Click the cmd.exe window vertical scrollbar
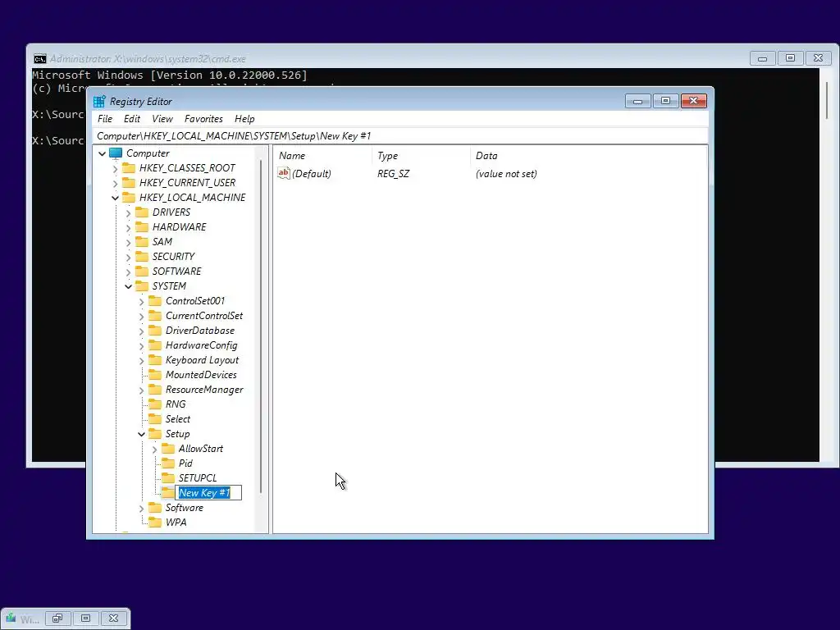 tap(828, 101)
